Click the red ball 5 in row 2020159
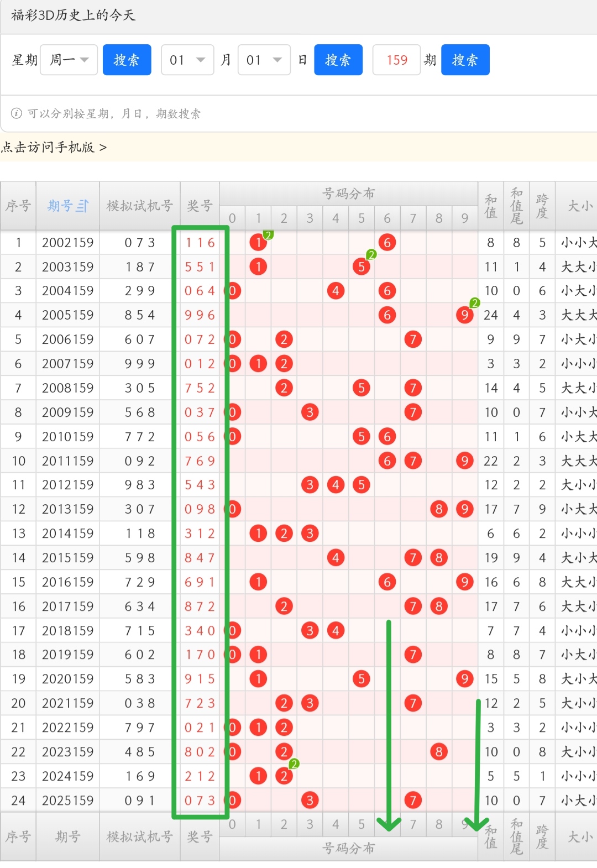 pos(361,679)
